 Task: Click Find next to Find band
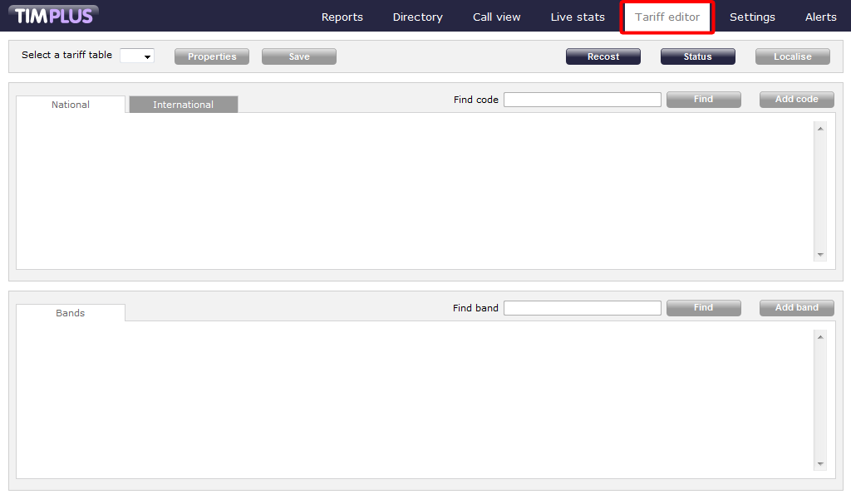[x=703, y=307]
